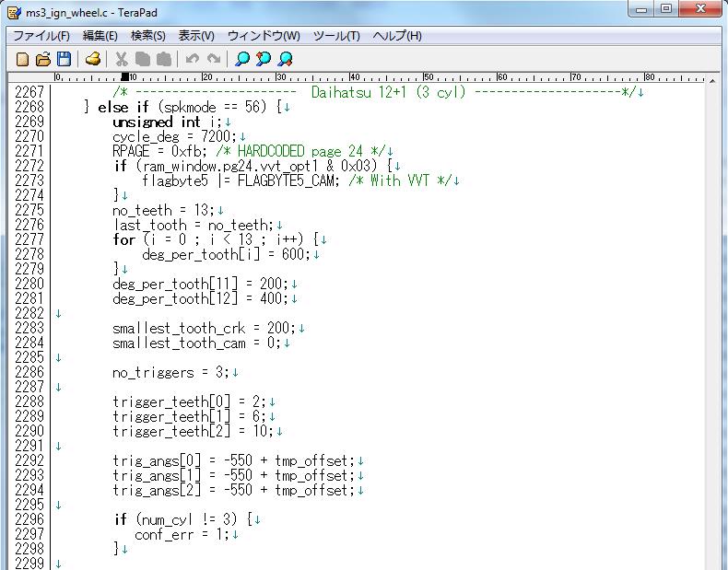Click 'no_triggers = 3;' line

[x=170, y=372]
